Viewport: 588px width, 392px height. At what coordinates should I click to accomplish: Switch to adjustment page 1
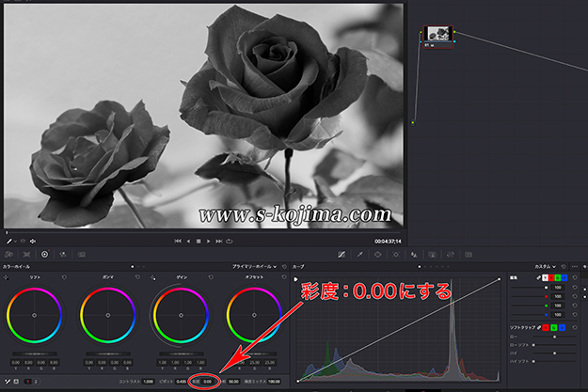[x=27, y=382]
